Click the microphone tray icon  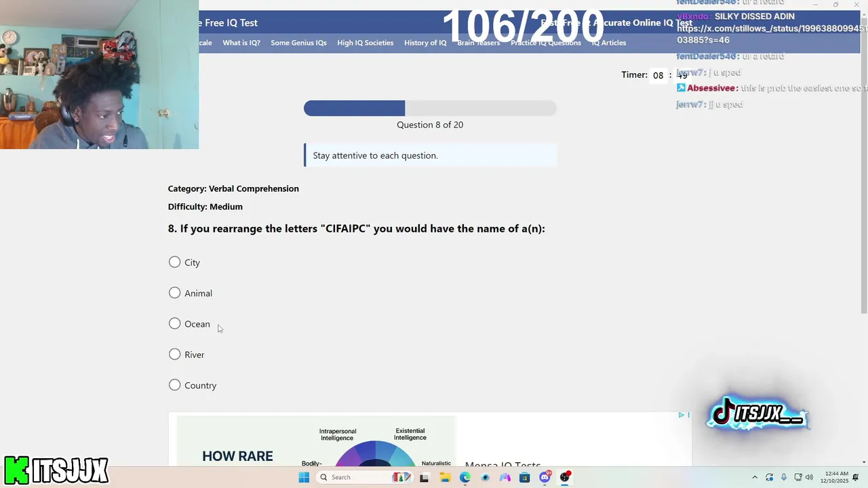pyautogui.click(x=784, y=477)
